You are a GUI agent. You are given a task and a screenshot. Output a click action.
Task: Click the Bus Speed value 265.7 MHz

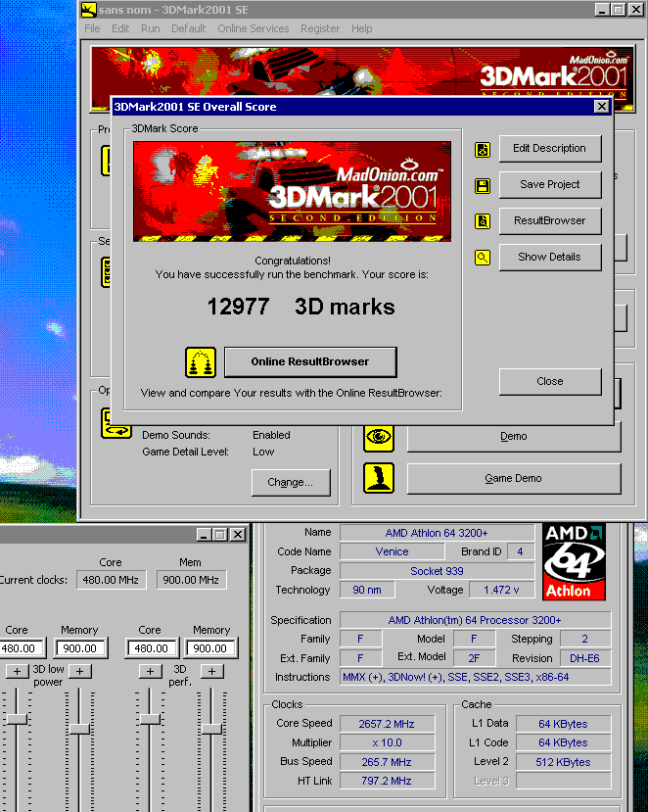[x=387, y=762]
